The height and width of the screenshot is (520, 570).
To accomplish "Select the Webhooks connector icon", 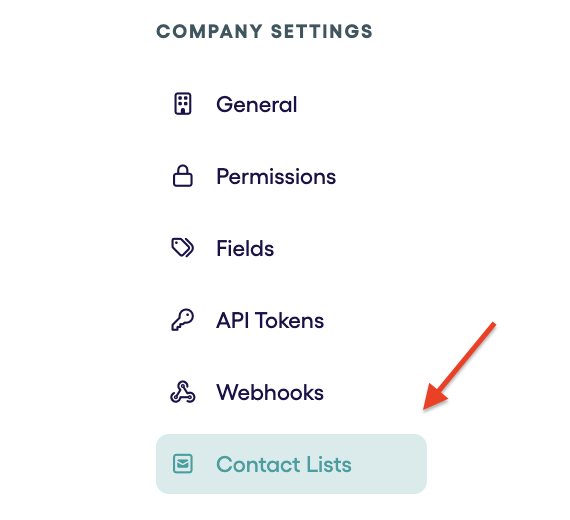I will click(182, 392).
